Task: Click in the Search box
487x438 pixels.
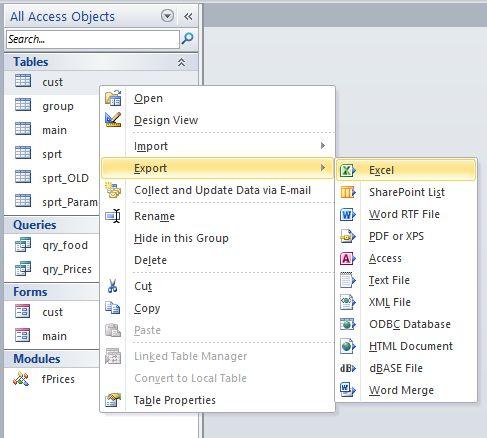Action: [93, 39]
